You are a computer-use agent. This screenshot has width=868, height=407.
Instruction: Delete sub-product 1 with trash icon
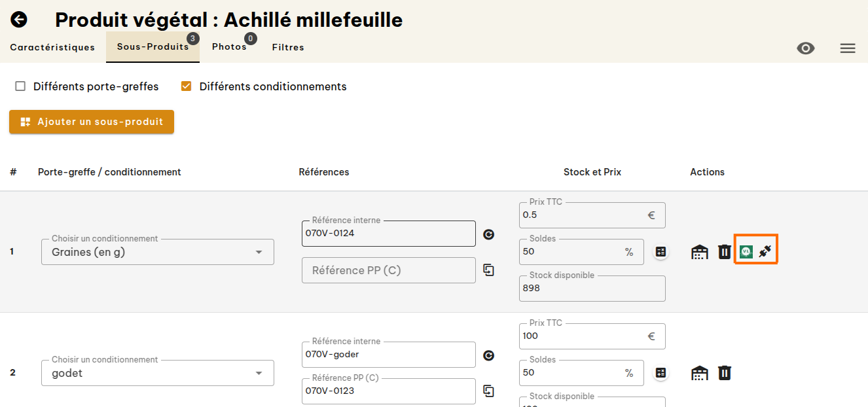725,252
